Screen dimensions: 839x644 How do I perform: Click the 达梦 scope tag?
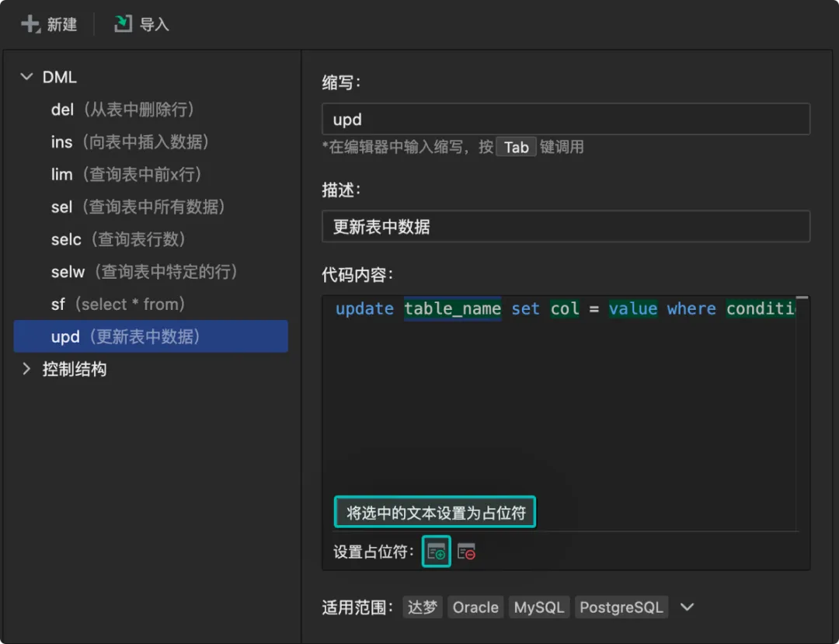pos(423,607)
